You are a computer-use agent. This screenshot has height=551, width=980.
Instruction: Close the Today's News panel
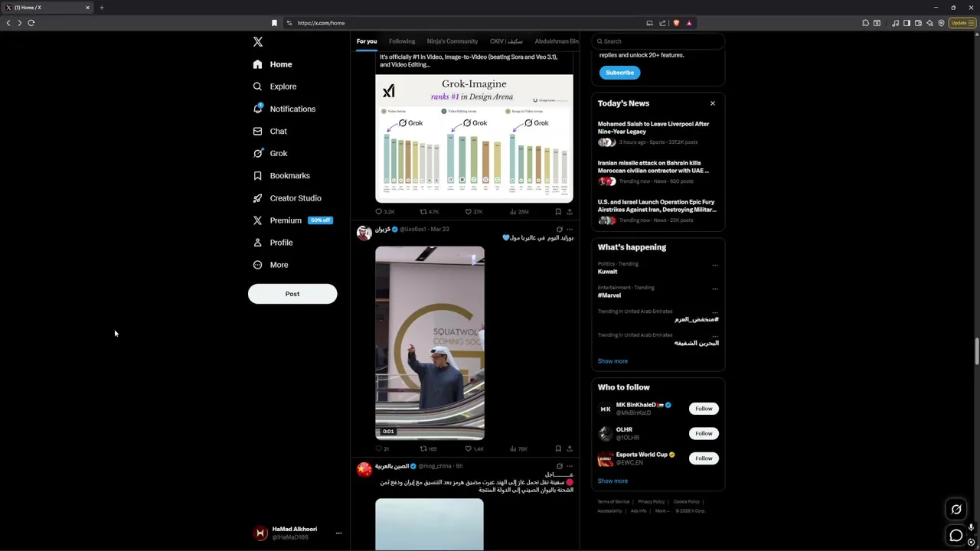pyautogui.click(x=713, y=103)
